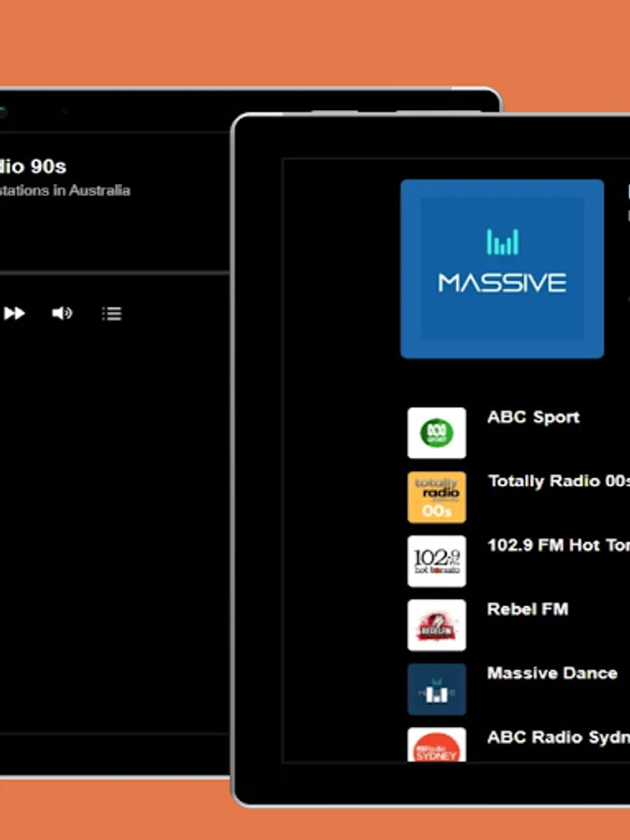This screenshot has height=840, width=630.
Task: Select the Totally Radio 00s station name
Action: click(559, 481)
